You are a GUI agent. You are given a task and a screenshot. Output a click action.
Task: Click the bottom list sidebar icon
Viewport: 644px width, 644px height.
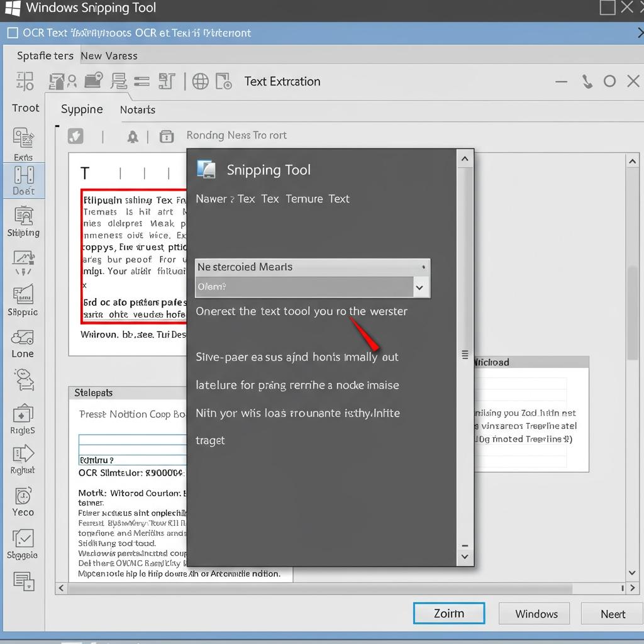[23, 581]
